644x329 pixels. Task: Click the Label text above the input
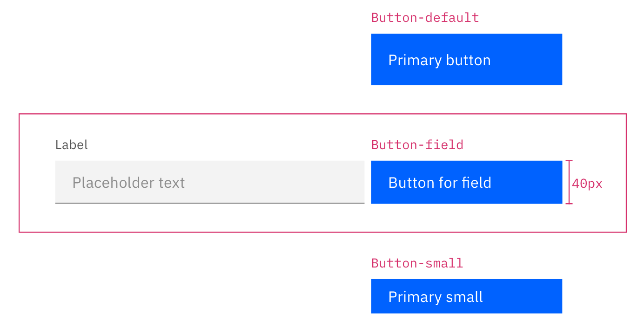[72, 145]
